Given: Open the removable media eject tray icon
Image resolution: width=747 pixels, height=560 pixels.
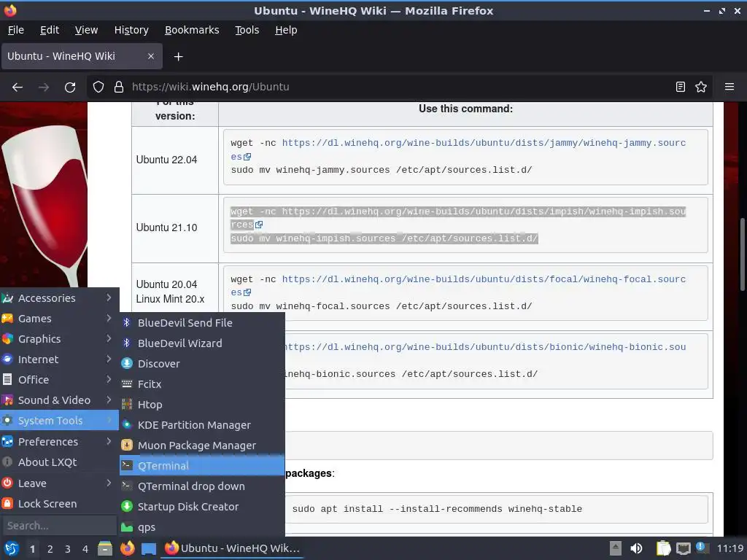Looking at the screenshot, I should pyautogui.click(x=616, y=548).
